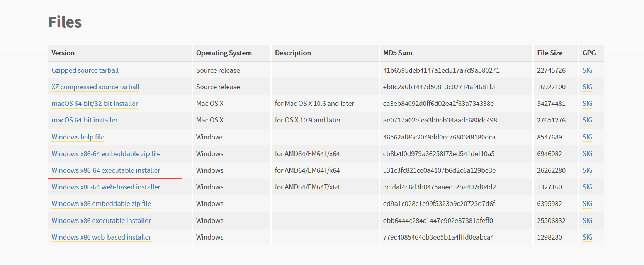Select AMD64/EM64T/x64 description for x86-64 web-based installer
This screenshot has height=265, width=644.
[308, 187]
